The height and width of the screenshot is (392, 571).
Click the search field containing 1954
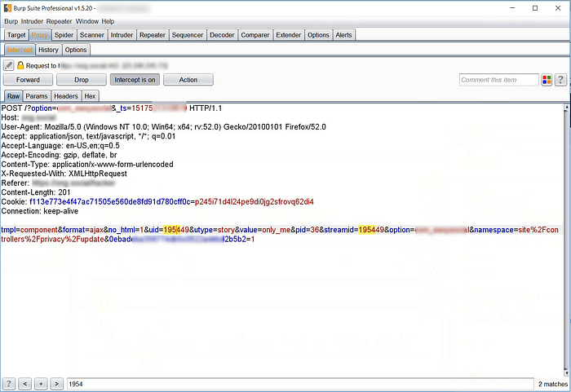pos(300,384)
